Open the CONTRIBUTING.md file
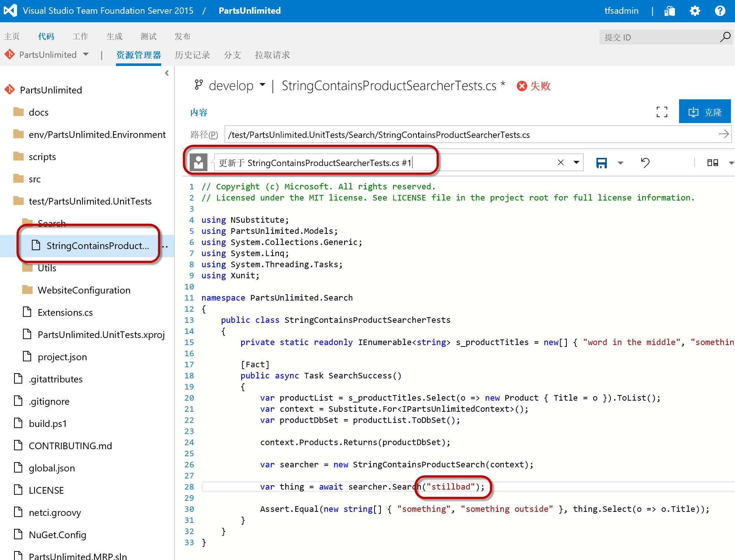 click(x=70, y=446)
